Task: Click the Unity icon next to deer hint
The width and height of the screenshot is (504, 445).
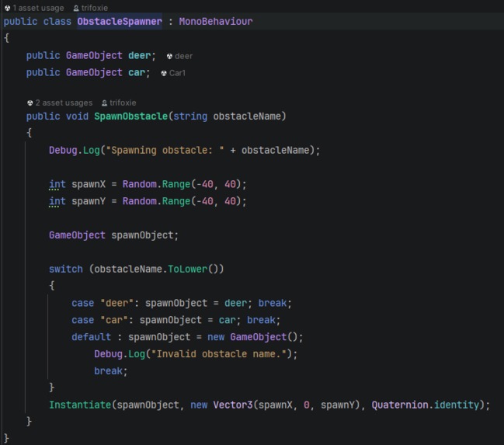Action: click(x=169, y=56)
